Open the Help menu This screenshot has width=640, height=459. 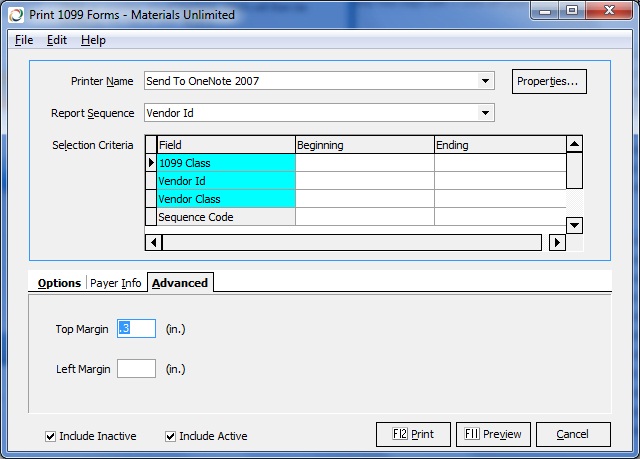[93, 40]
